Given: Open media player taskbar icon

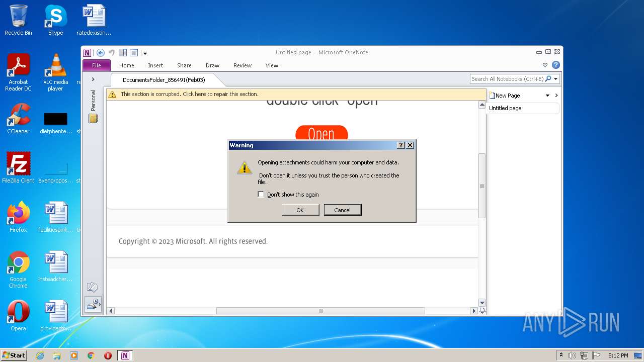Looking at the screenshot, I should pyautogui.click(x=74, y=355).
